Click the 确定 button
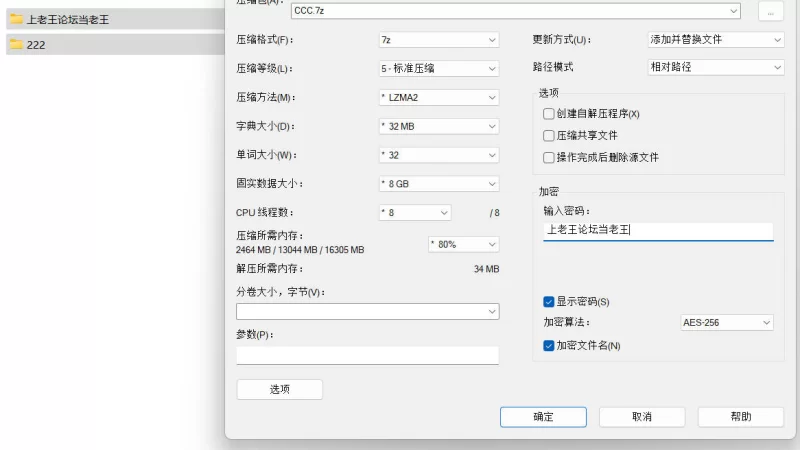Viewport: 800px width, 450px height. pyautogui.click(x=543, y=416)
